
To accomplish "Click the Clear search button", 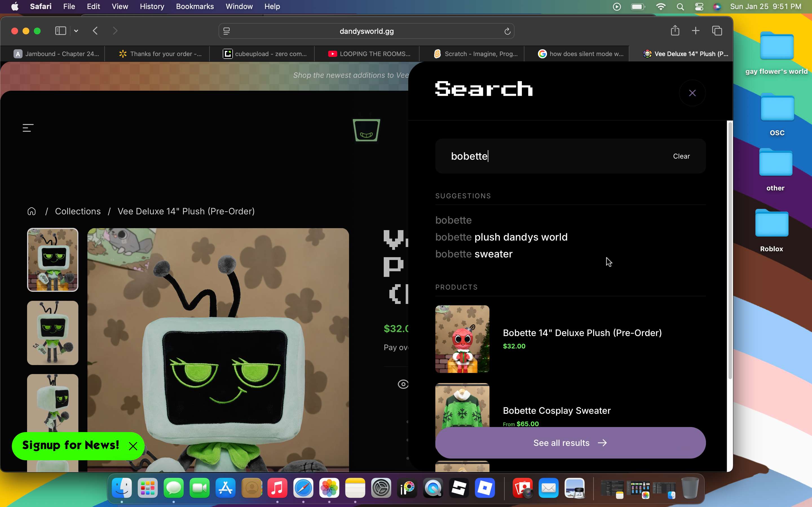I will coord(681,156).
